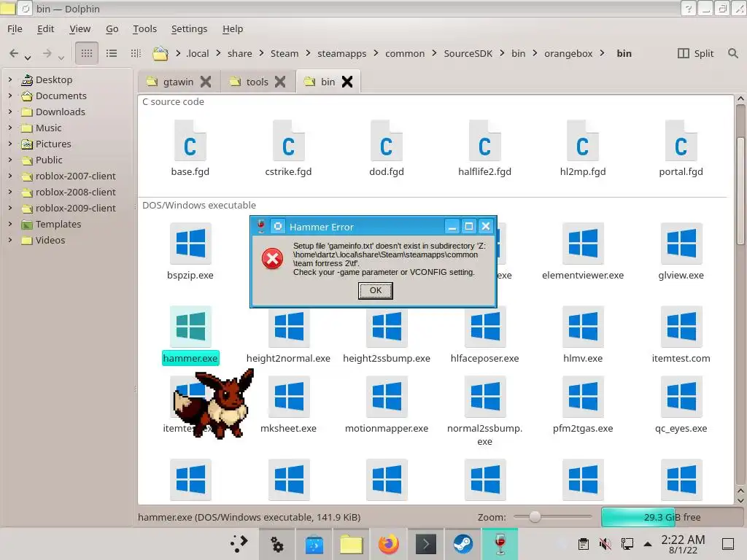747x560 pixels.
Task: Navigate to common in breadcrumb path
Action: 404,53
